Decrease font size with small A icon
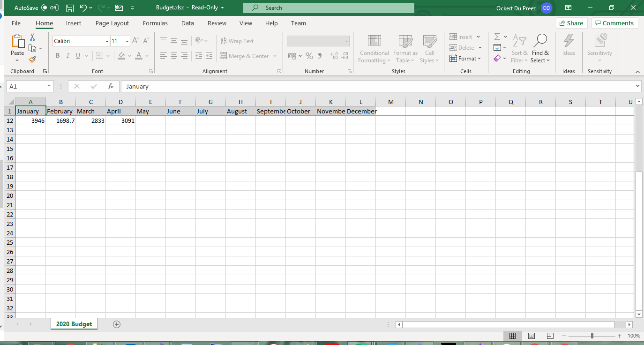Screen dimensions: 644x345 [146, 41]
